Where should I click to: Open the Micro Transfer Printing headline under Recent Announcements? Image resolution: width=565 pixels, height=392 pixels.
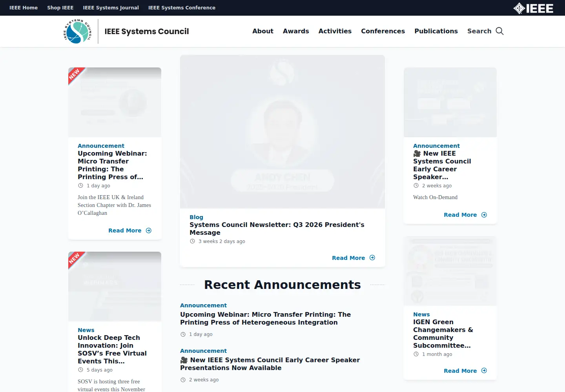coord(266,318)
